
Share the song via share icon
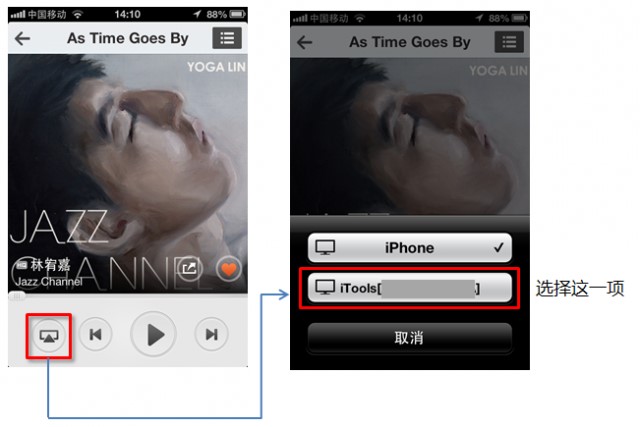click(189, 268)
